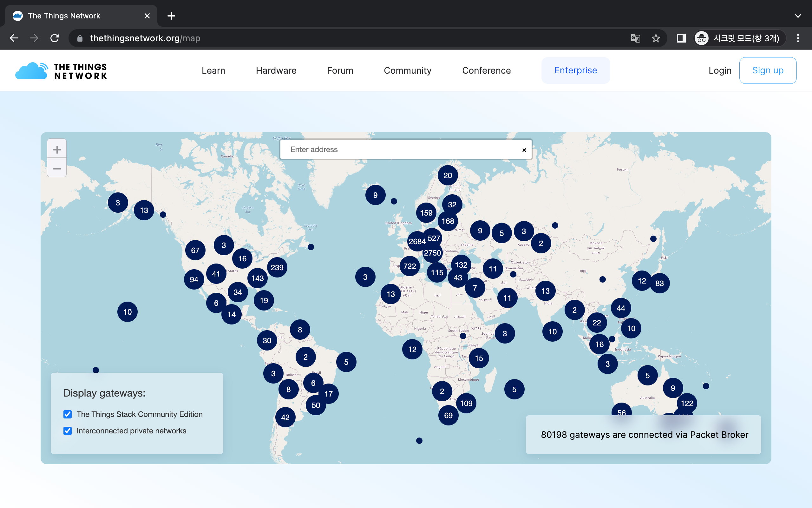Open a new browser tab
The width and height of the screenshot is (812, 508).
click(171, 16)
